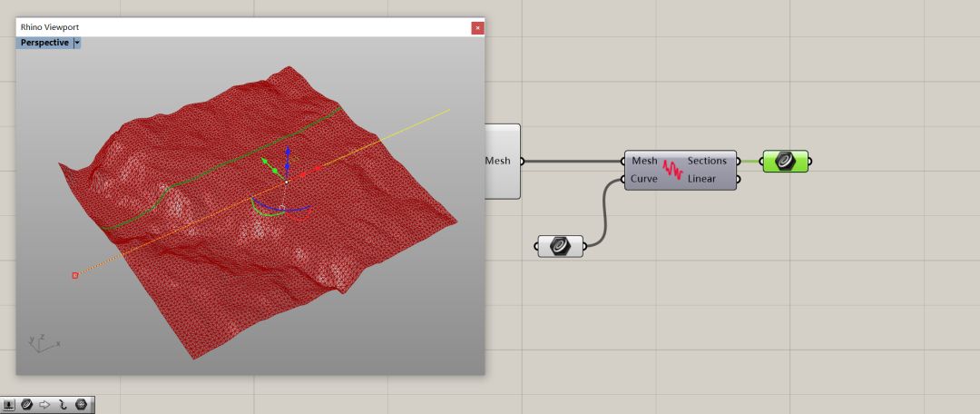Viewport: 980px width, 414px height.
Task: Select the white curve parameter node
Action: coord(561,246)
